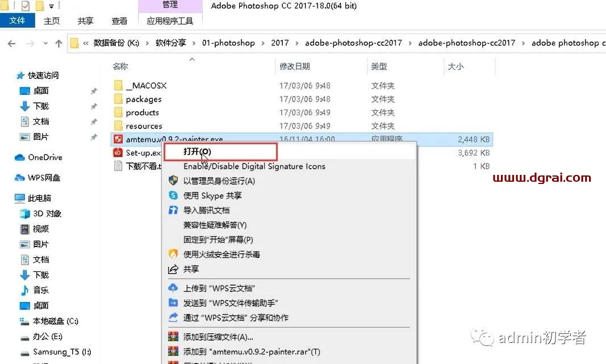Open WPS网盘 in navigation pane

point(44,178)
